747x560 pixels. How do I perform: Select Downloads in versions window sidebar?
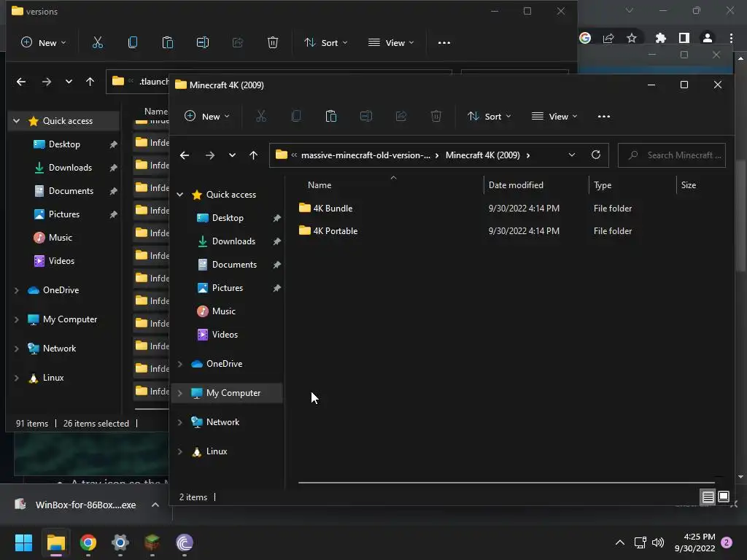click(x=70, y=168)
